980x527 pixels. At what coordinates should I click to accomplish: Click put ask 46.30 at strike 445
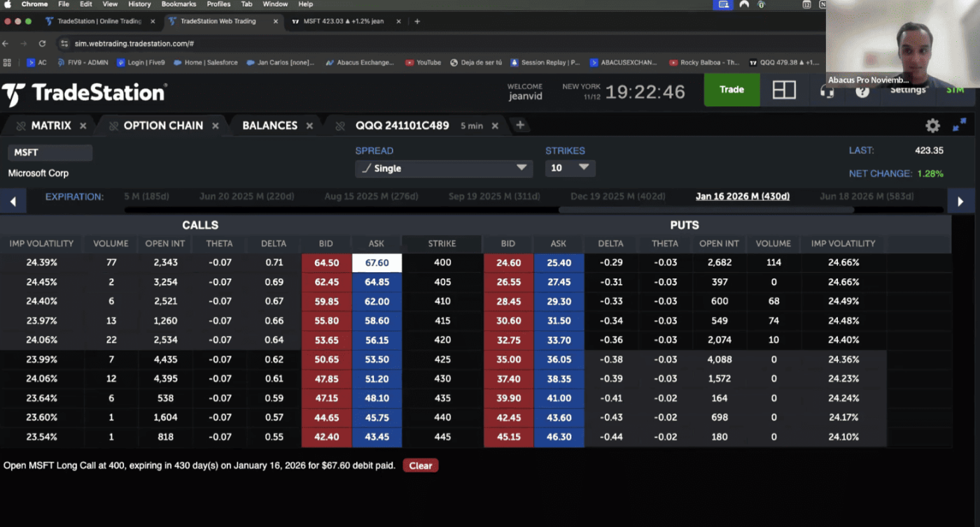pos(559,437)
